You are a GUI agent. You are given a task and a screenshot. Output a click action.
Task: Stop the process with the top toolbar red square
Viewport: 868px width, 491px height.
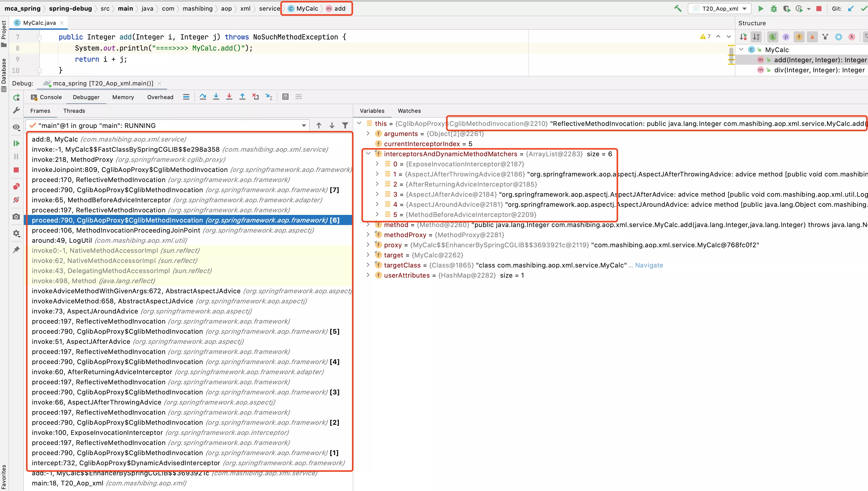pos(819,9)
